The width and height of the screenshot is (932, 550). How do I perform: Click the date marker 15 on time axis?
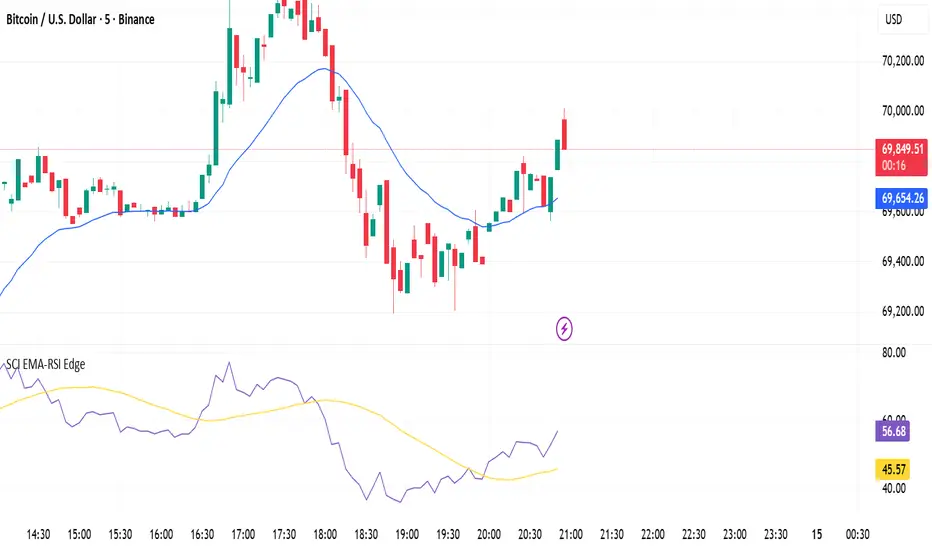(x=816, y=534)
